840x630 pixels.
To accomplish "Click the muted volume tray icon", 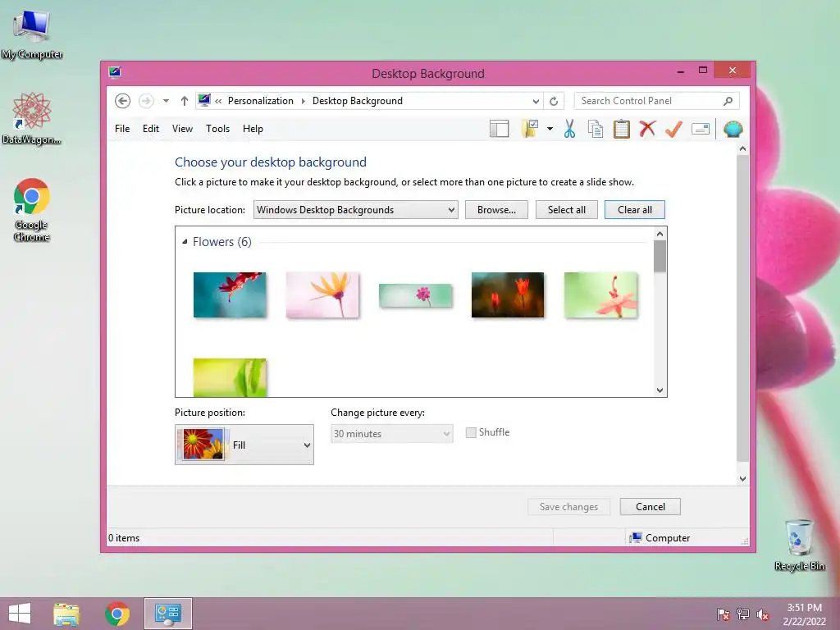I will (763, 614).
